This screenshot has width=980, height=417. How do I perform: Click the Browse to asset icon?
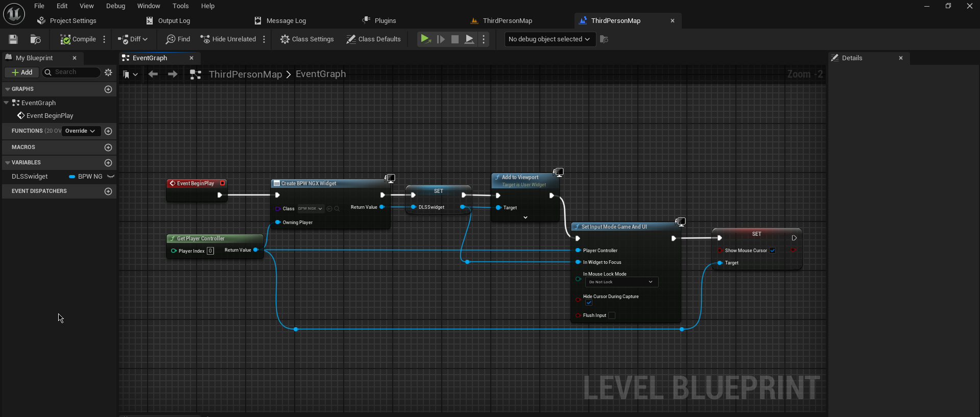coord(35,39)
